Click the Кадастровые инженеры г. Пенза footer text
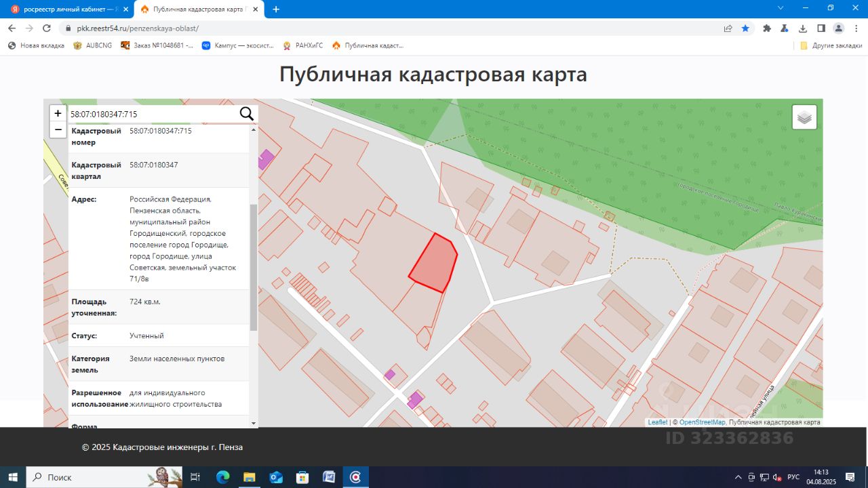Screen dimensions: 868x488 (x=162, y=447)
